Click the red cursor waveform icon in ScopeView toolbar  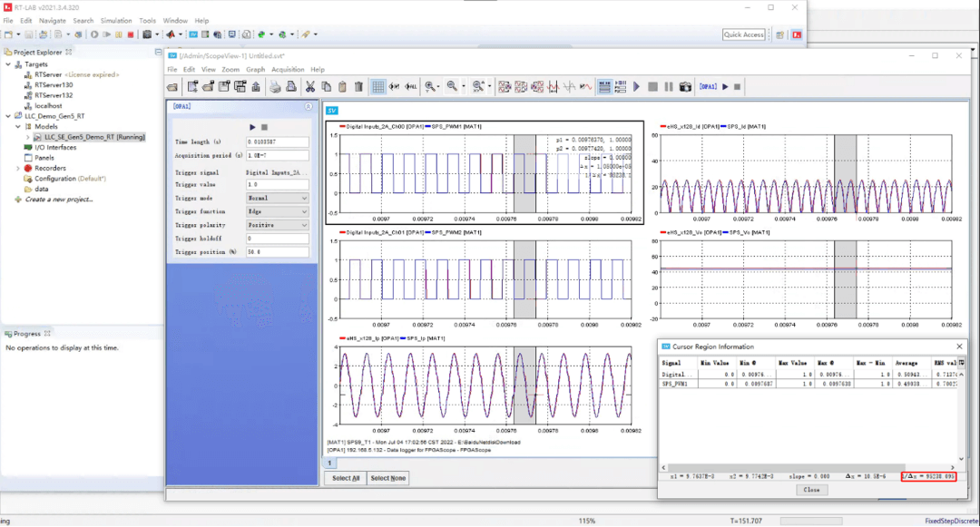554,87
